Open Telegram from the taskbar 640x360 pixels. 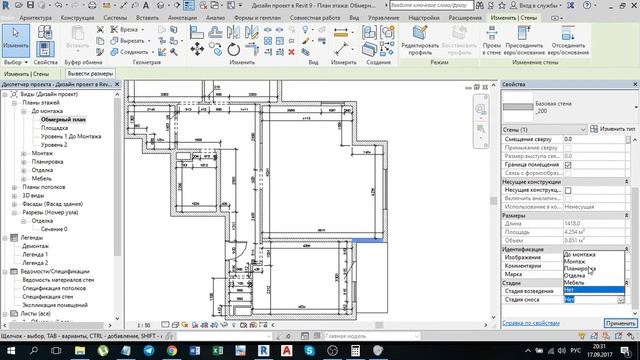(x=149, y=351)
